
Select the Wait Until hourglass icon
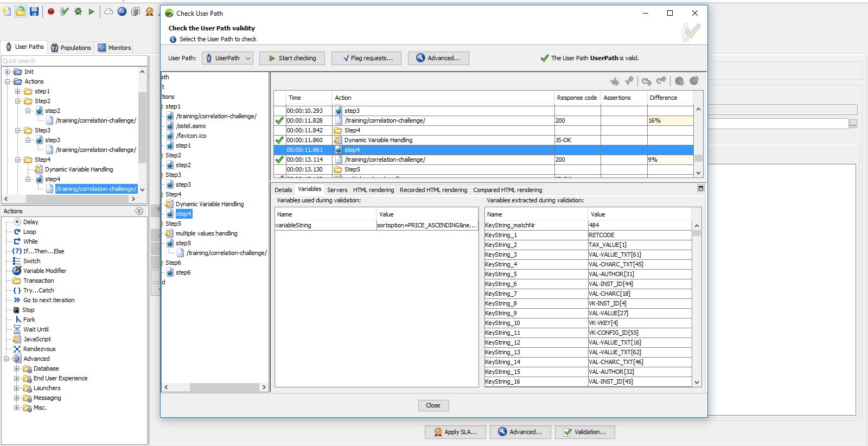[17, 329]
